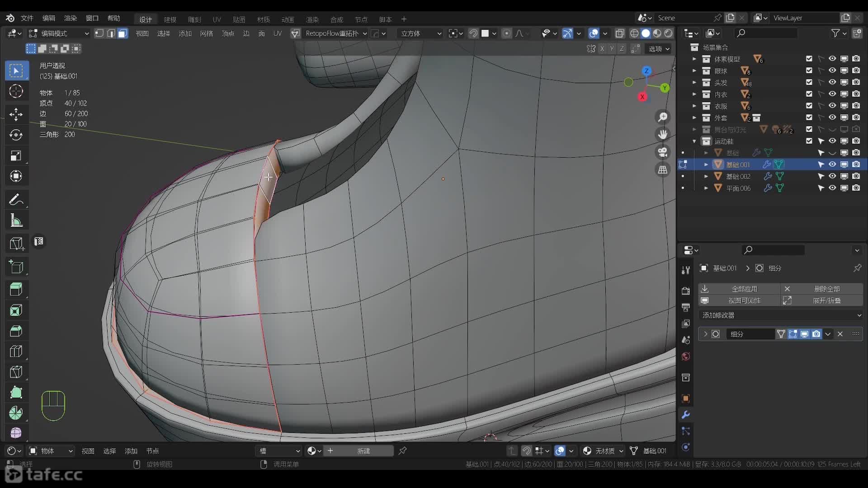868x488 pixels.
Task: Open the 网格 mesh menu
Action: coord(207,33)
